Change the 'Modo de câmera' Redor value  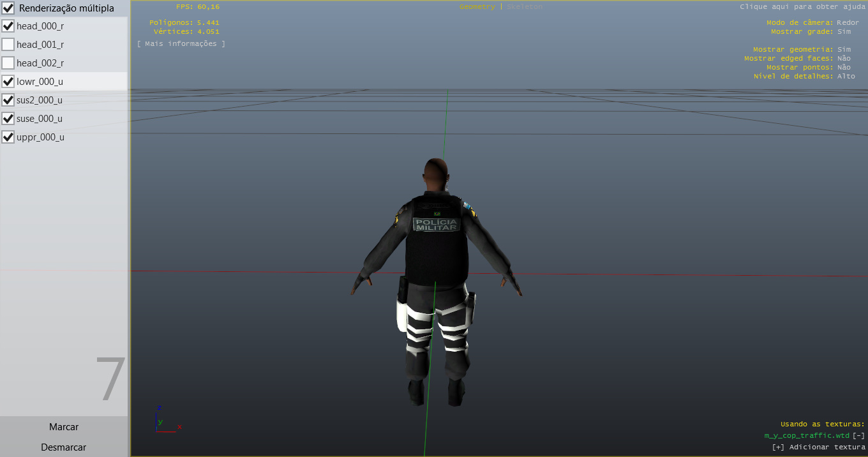click(x=848, y=23)
